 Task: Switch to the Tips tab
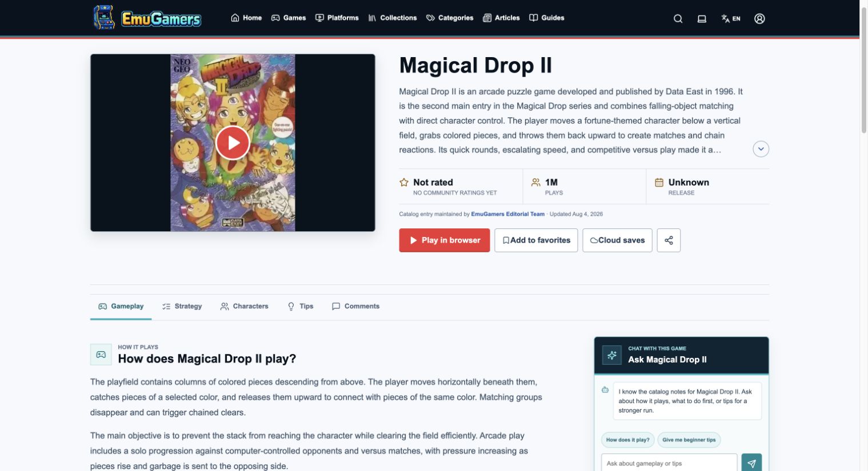[x=300, y=307]
